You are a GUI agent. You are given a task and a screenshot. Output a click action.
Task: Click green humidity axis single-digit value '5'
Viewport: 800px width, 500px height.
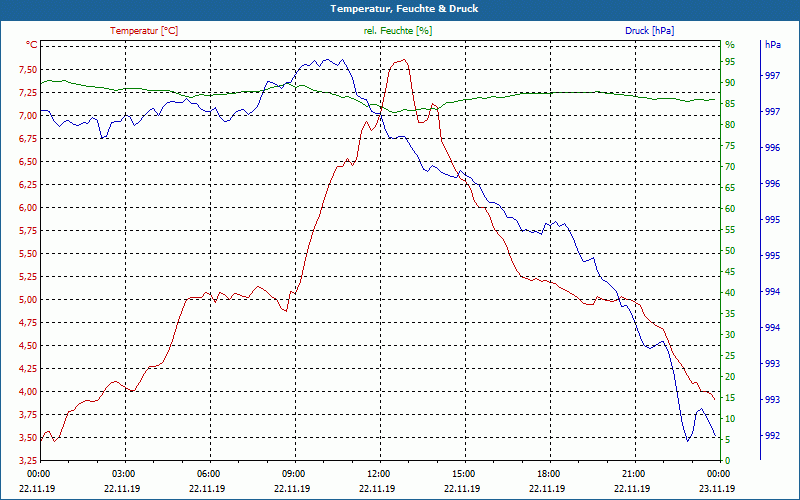point(728,440)
